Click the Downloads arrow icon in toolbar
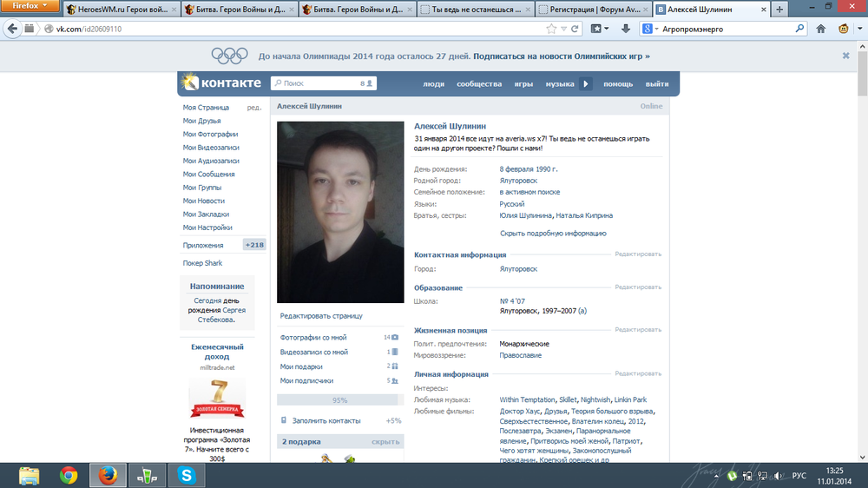This screenshot has width=868, height=488. (x=625, y=29)
